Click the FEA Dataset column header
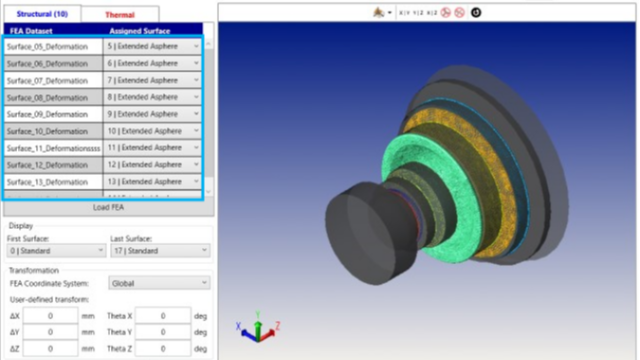Image resolution: width=640 pixels, height=360 pixels. point(31,31)
